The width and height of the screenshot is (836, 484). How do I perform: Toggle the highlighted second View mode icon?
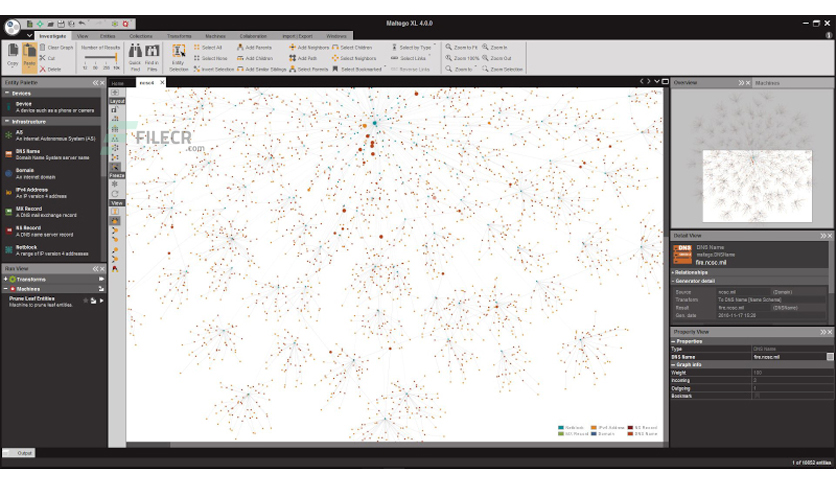point(115,221)
